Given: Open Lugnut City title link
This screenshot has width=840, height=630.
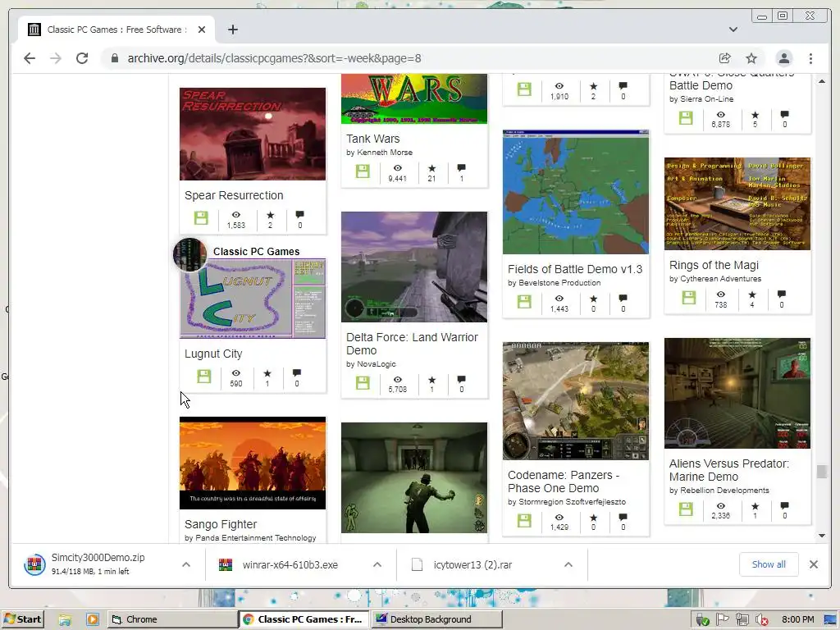Looking at the screenshot, I should click(x=213, y=354).
